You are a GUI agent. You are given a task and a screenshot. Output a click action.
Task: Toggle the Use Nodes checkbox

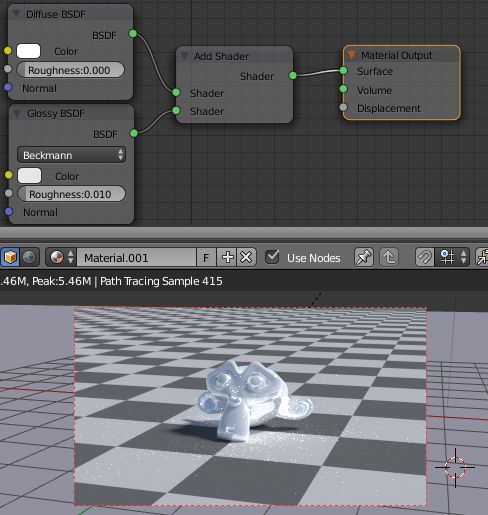coord(272,257)
